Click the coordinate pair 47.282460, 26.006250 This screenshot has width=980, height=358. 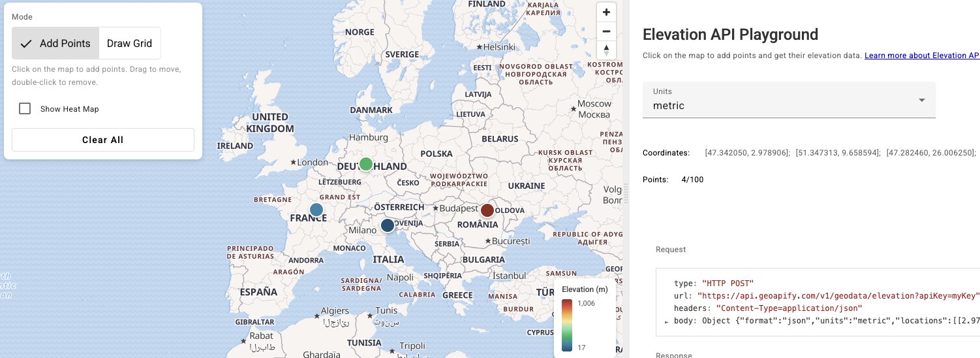pyautogui.click(x=931, y=153)
